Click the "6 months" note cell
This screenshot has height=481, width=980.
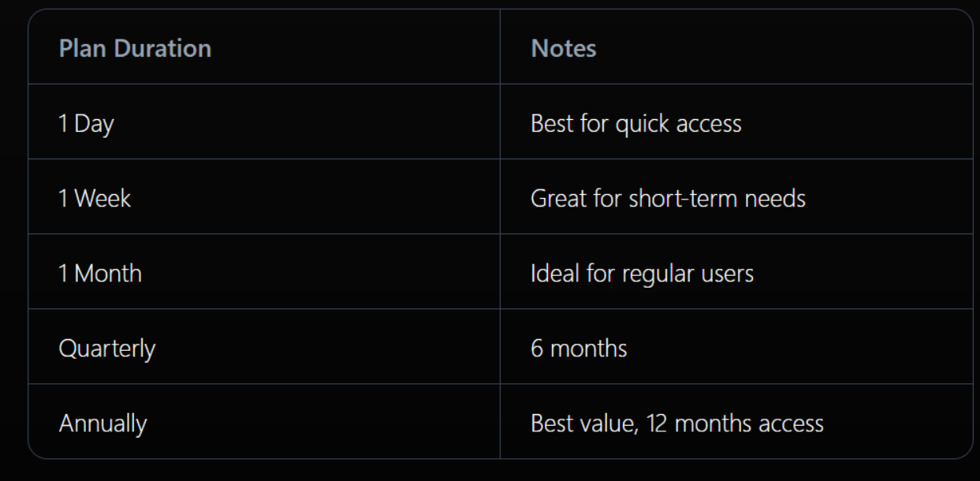click(x=579, y=349)
